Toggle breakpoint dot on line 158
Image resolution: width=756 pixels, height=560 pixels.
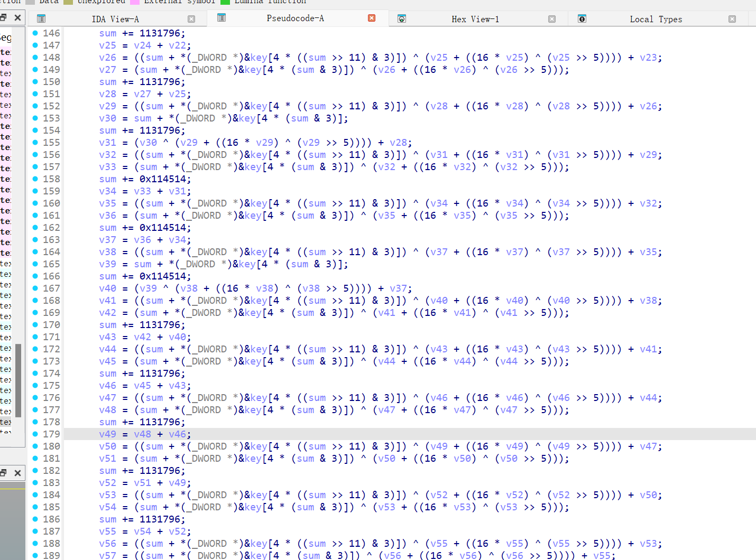point(35,179)
